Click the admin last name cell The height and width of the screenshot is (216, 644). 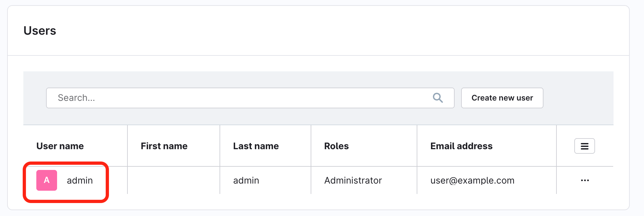click(x=246, y=180)
